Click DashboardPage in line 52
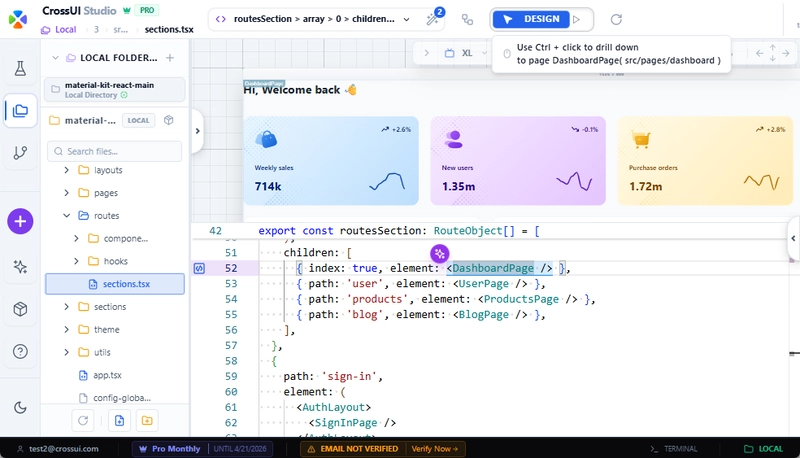Screen dimensions: 800x458 tap(493, 268)
